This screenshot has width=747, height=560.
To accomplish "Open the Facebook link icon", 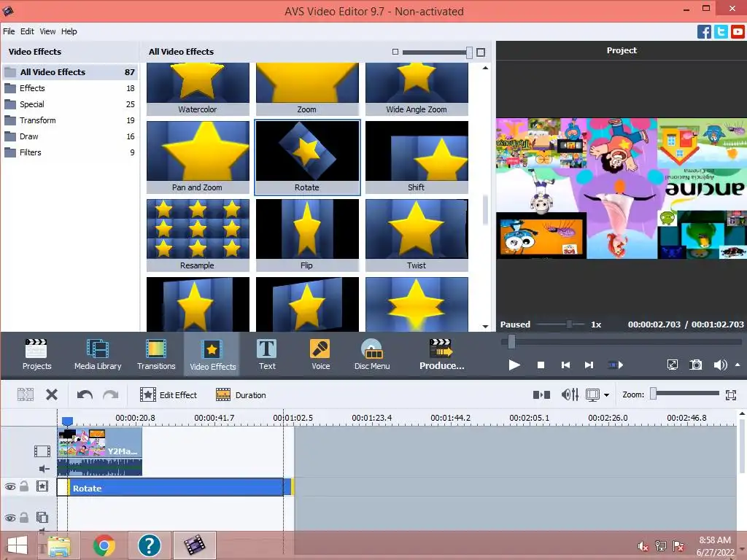I will pos(704,32).
